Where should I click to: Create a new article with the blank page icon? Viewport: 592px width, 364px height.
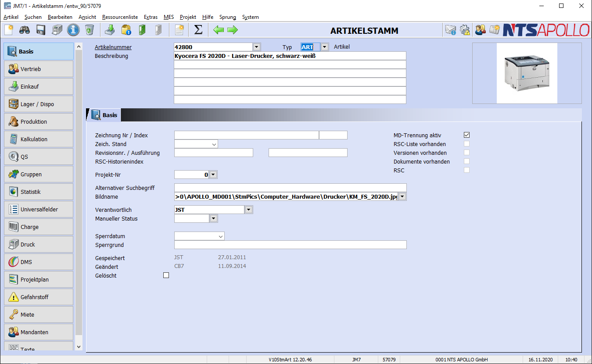click(9, 30)
